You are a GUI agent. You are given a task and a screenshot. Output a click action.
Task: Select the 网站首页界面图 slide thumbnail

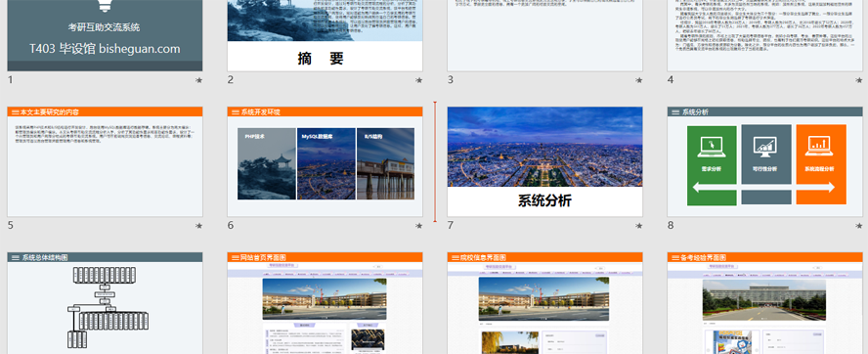pyautogui.click(x=325, y=303)
